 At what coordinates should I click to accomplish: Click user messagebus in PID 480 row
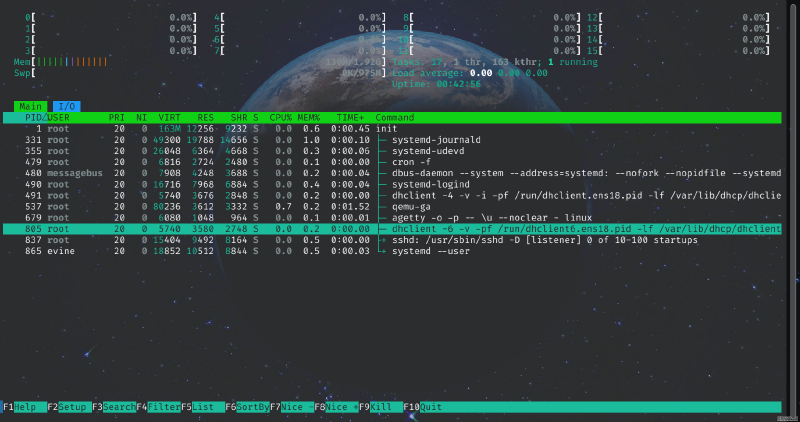click(x=75, y=173)
